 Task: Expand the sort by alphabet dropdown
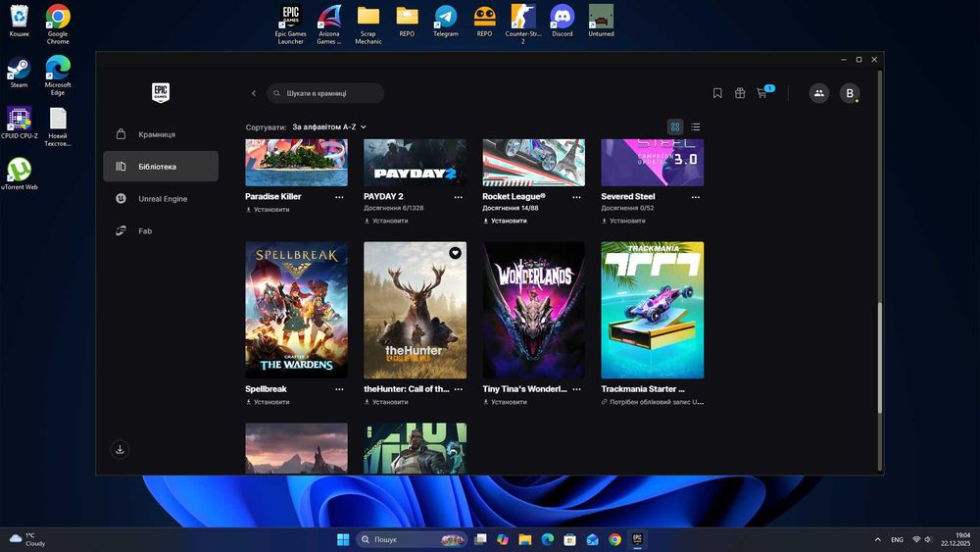pyautogui.click(x=329, y=126)
